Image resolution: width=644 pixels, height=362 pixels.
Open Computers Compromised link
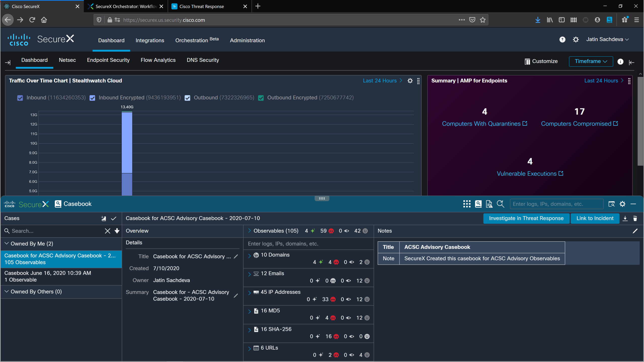point(579,124)
